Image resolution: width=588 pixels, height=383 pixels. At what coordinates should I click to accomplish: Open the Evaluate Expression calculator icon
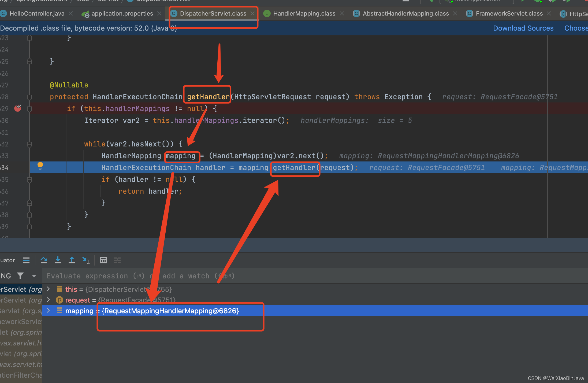click(103, 260)
